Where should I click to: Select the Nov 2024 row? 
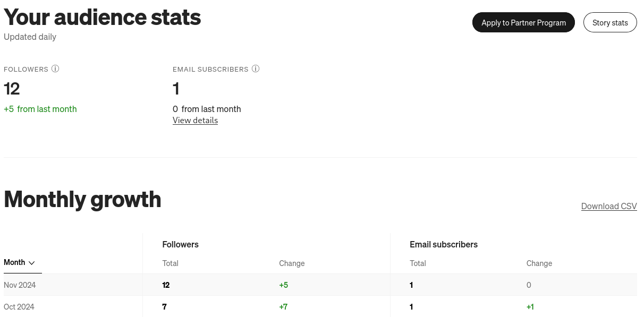point(320,285)
